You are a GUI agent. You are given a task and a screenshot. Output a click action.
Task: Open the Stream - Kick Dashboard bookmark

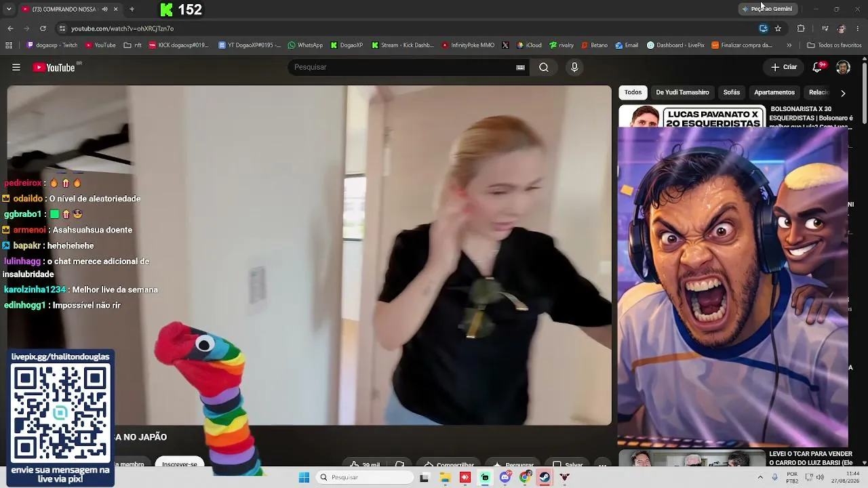[x=403, y=45]
